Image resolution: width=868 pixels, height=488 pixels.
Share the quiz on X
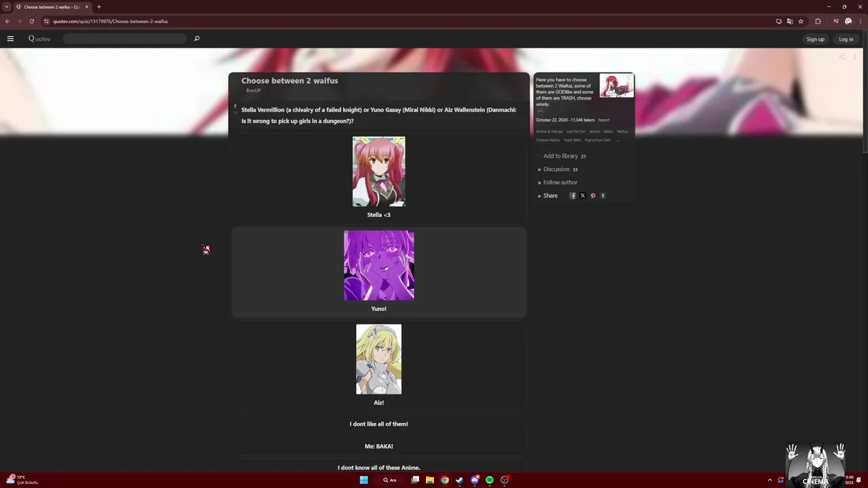[583, 196]
